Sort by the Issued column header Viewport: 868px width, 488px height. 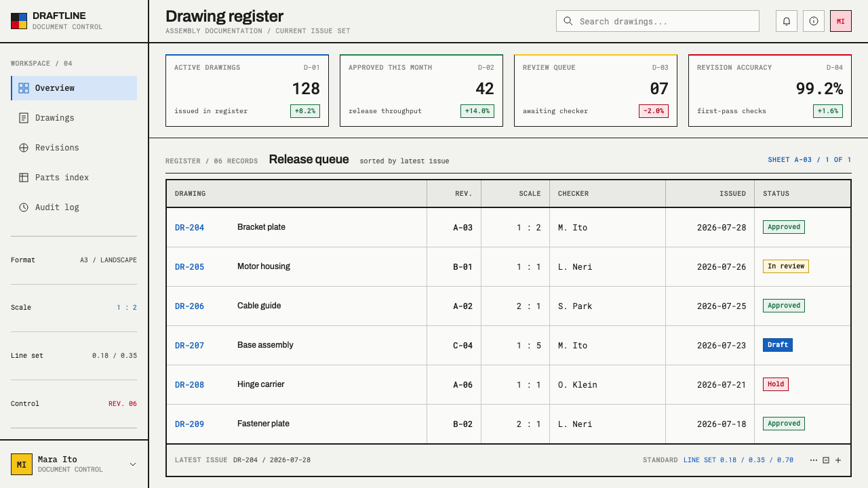tap(710, 194)
